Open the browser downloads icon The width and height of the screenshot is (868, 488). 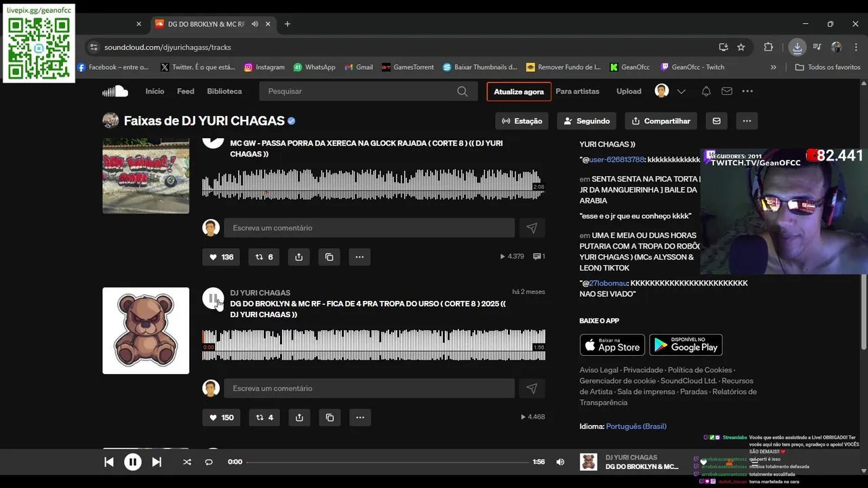[797, 47]
